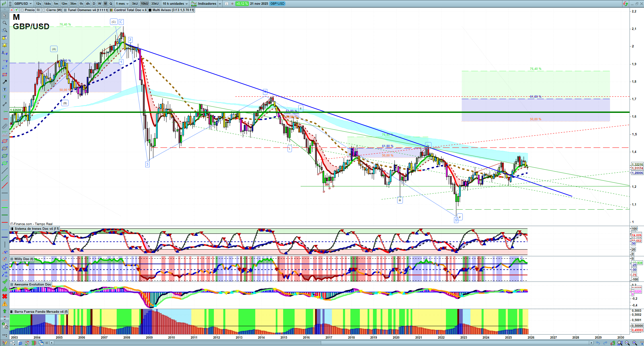Zoom out with the minus magnifier

point(627,343)
